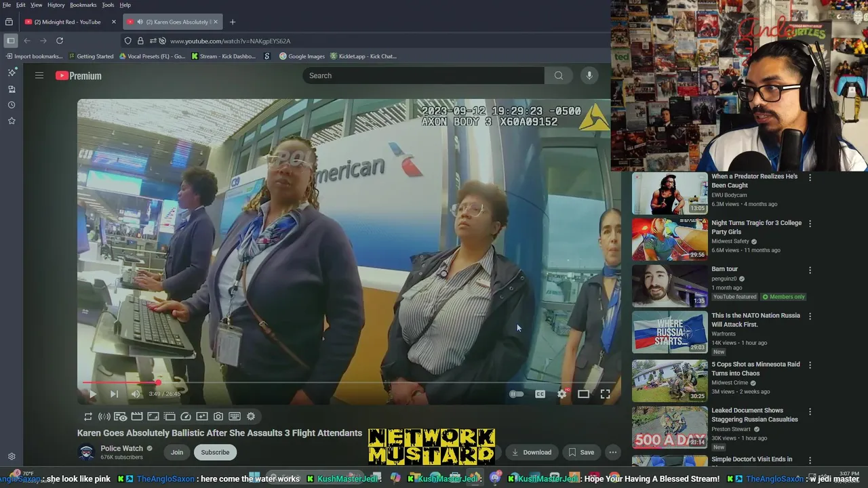This screenshot has width=868, height=488.
Task: Go back to previous page
Action: point(27,41)
